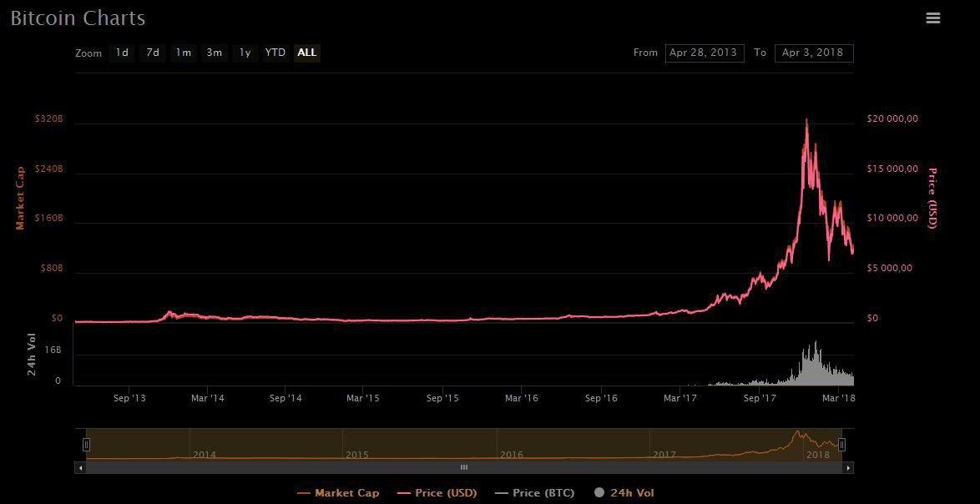Set zoom range to 7d
The image size is (980, 504).
click(153, 53)
